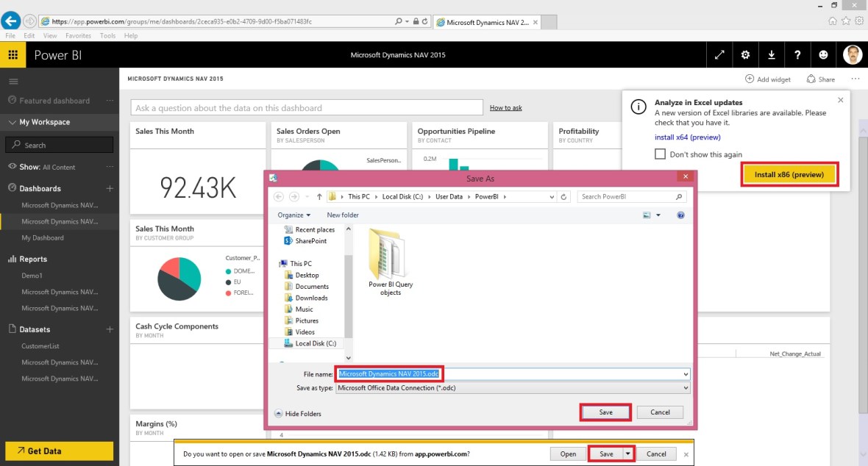The height and width of the screenshot is (466, 868).
Task: Open Power BI help with the question mark icon
Action: tap(797, 54)
